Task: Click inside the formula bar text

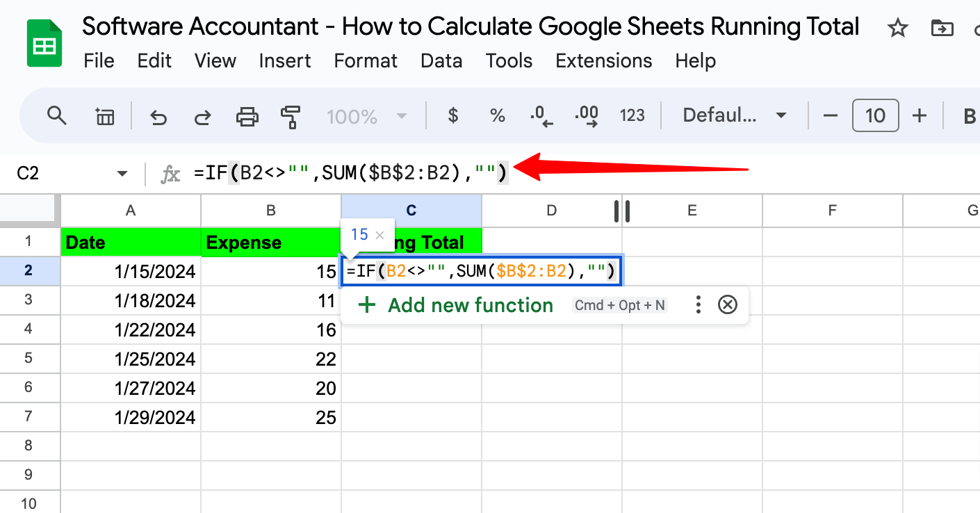Action: tap(351, 173)
